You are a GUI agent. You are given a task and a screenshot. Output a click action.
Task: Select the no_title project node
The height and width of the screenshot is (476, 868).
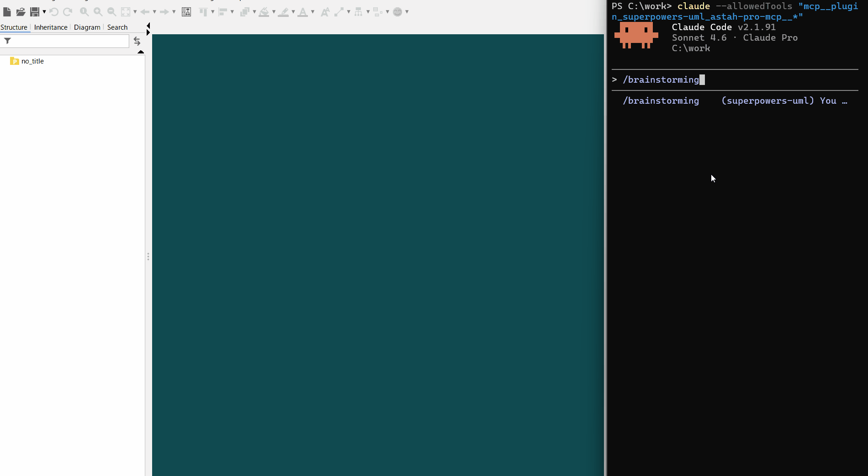pos(27,61)
